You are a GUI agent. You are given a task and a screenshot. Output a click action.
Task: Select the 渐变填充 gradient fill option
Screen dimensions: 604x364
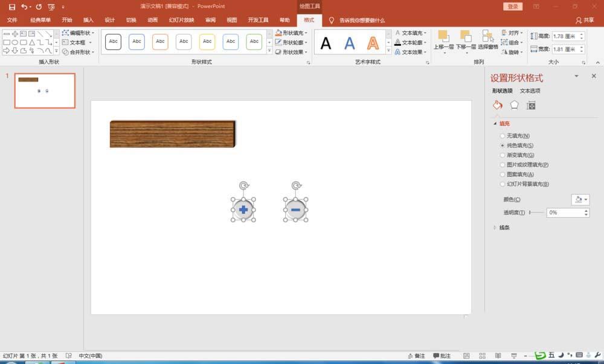[503, 155]
